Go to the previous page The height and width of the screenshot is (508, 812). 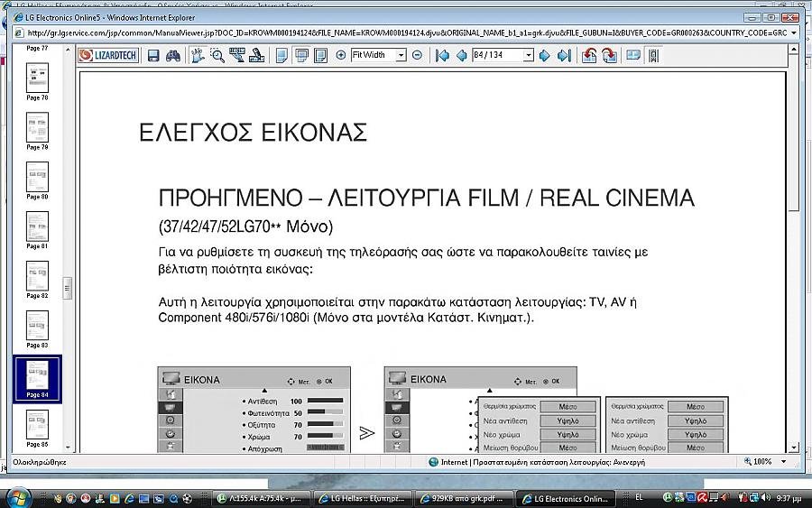point(461,55)
